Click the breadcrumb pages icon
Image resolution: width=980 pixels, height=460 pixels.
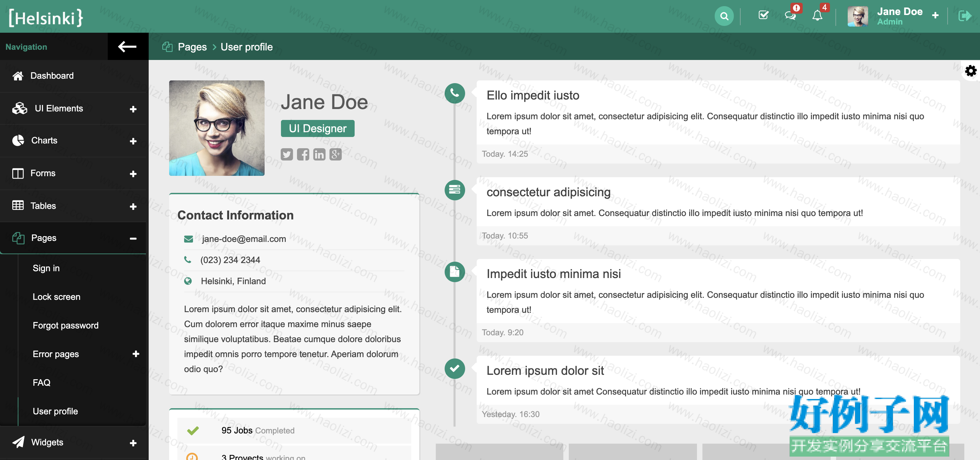[167, 47]
